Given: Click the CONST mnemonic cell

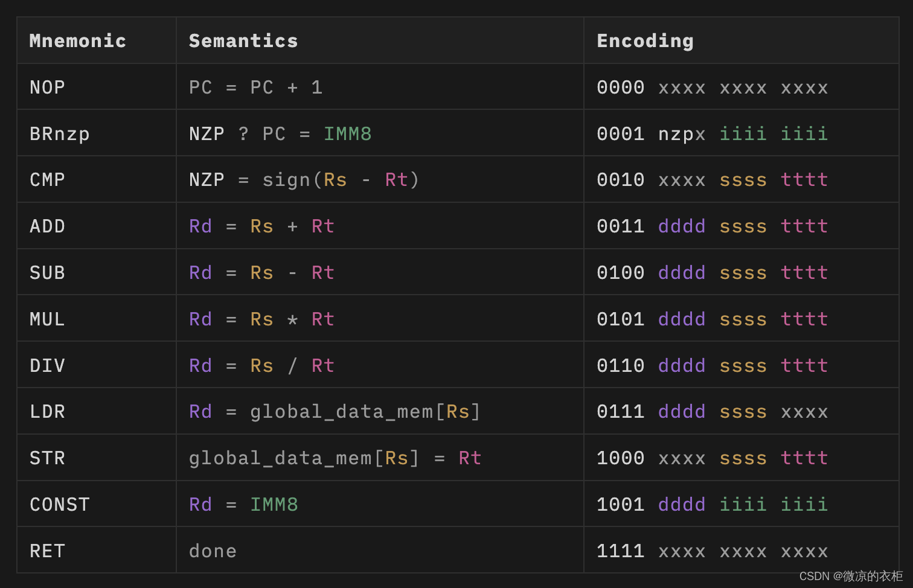Looking at the screenshot, I should coord(60,505).
